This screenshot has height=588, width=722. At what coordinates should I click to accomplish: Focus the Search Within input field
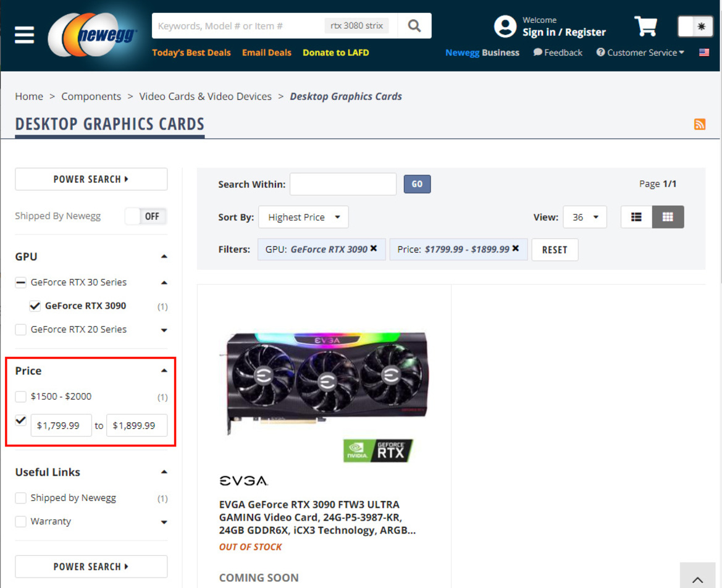343,184
